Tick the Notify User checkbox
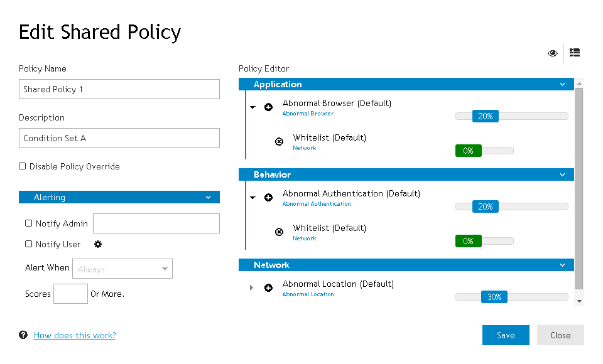Viewport: 603px width, 364px height. (x=29, y=244)
